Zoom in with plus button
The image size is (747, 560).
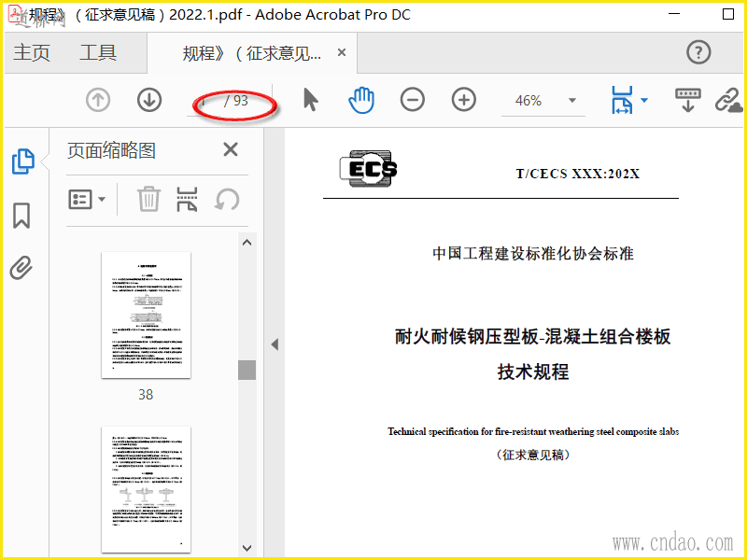[463, 100]
